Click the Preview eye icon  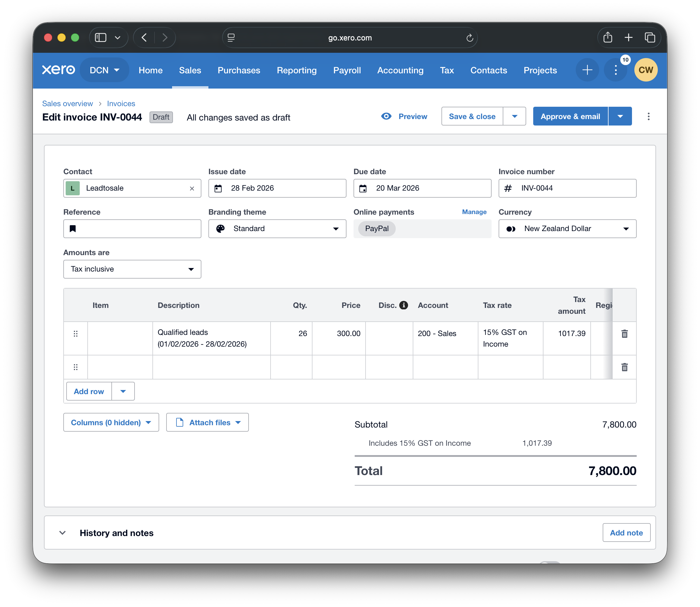(x=386, y=116)
